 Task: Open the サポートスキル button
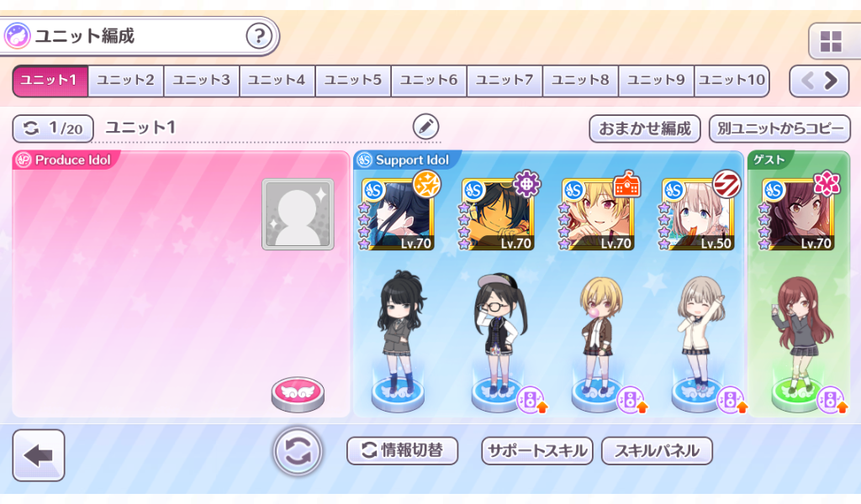click(x=537, y=451)
